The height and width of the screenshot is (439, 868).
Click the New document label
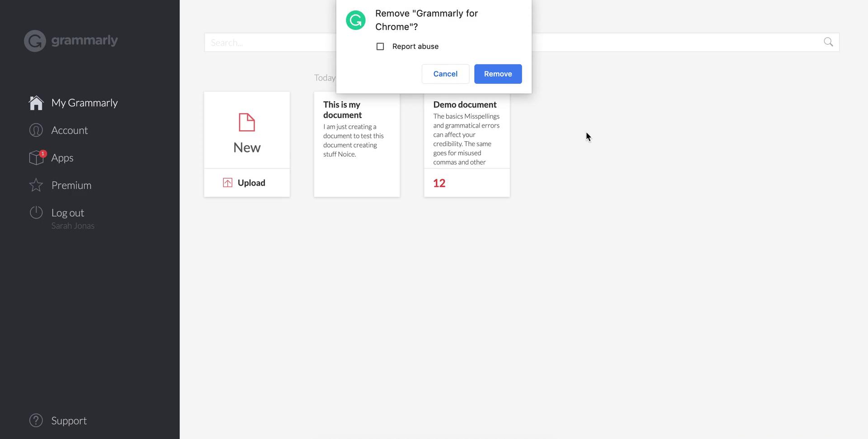tap(247, 148)
